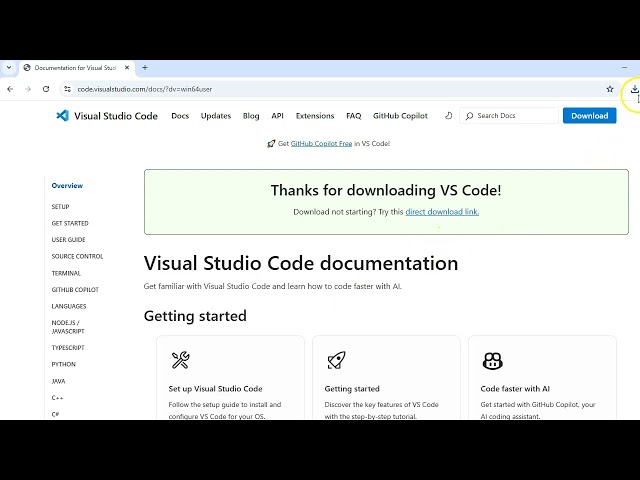Open the GitHub Copilot navigation item

click(x=400, y=116)
